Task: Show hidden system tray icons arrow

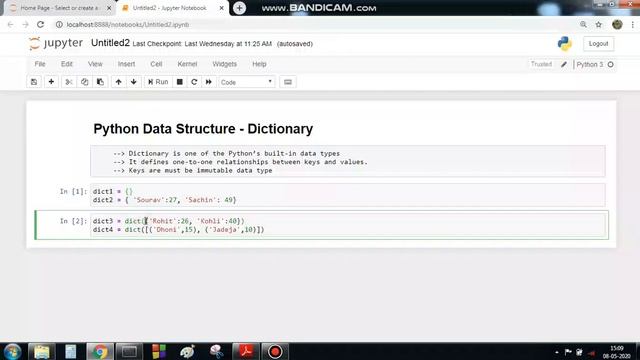Action: pos(557,352)
